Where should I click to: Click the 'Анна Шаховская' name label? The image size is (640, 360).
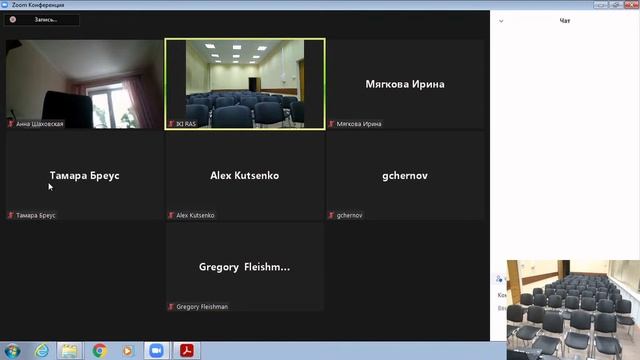coord(40,124)
